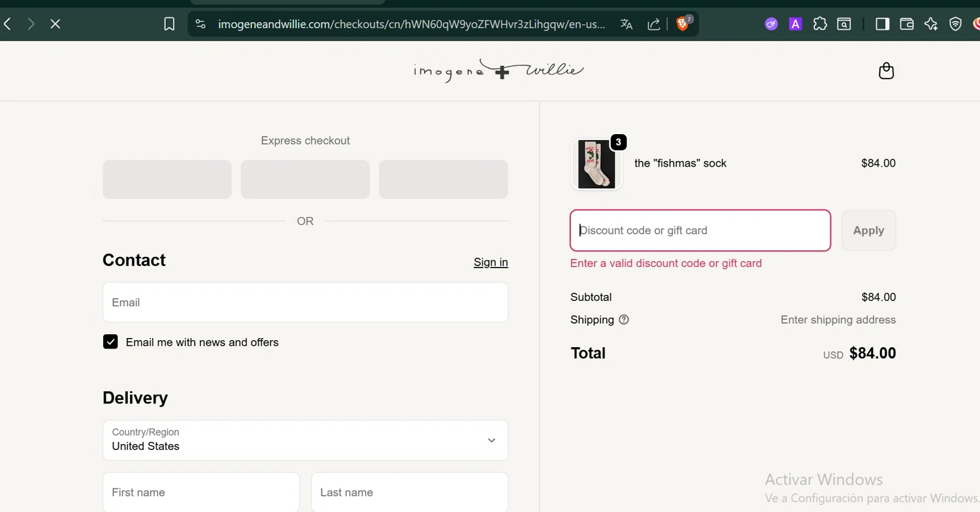Click the 'Enter shipping address' text

838,320
